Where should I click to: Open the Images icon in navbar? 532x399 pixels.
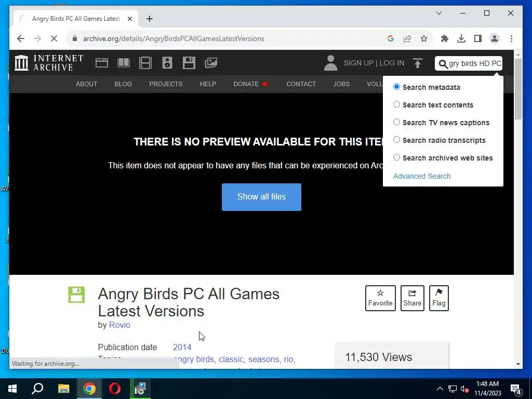pos(211,63)
